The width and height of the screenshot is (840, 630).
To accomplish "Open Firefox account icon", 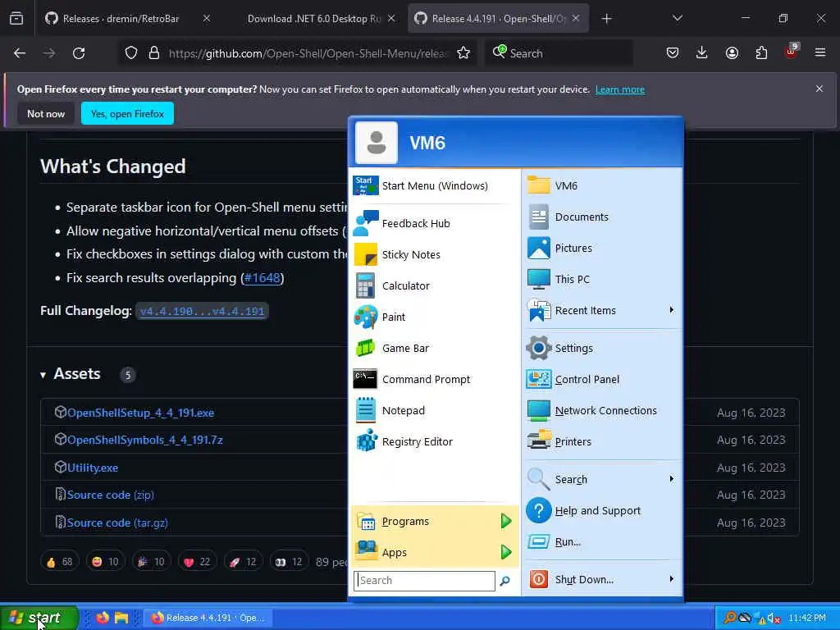I will pos(732,52).
